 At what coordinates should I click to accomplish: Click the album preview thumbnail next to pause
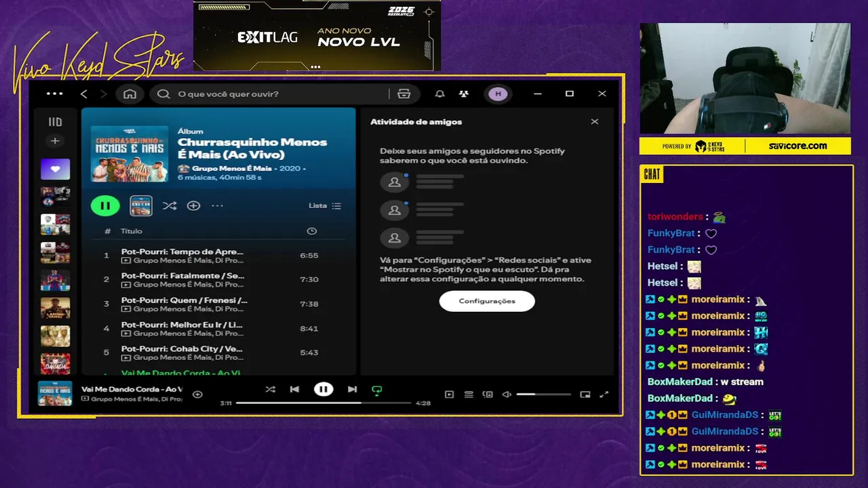[141, 205]
